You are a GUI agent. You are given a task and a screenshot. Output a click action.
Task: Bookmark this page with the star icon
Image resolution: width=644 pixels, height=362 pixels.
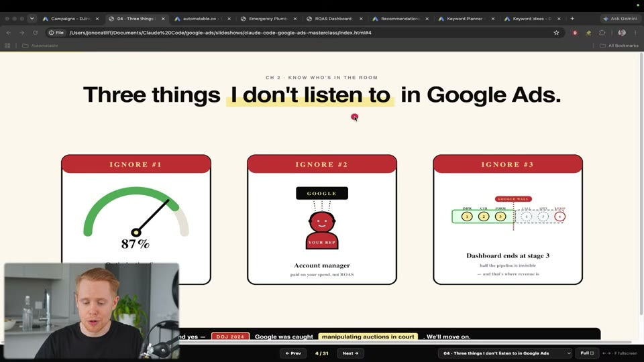pos(556,33)
